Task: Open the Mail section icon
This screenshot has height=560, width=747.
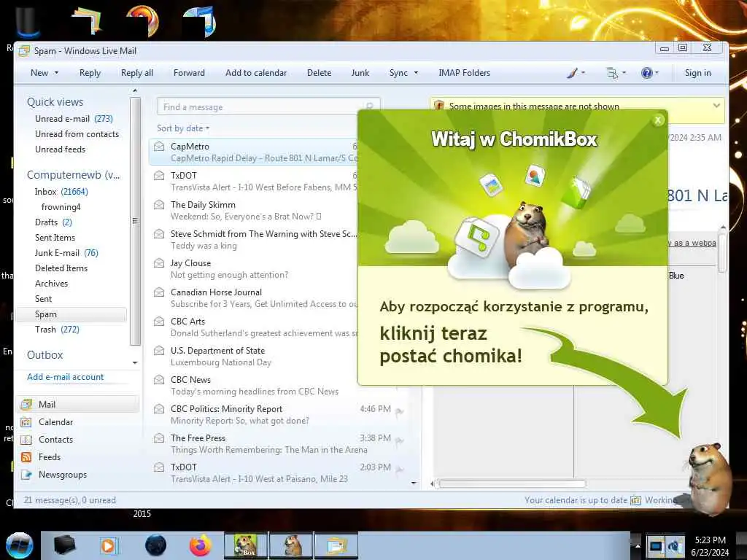Action: (26, 405)
